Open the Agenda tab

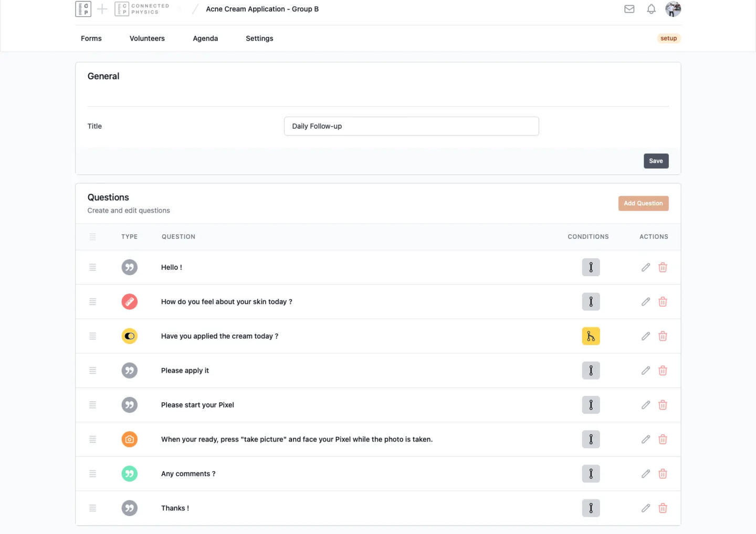coord(205,38)
